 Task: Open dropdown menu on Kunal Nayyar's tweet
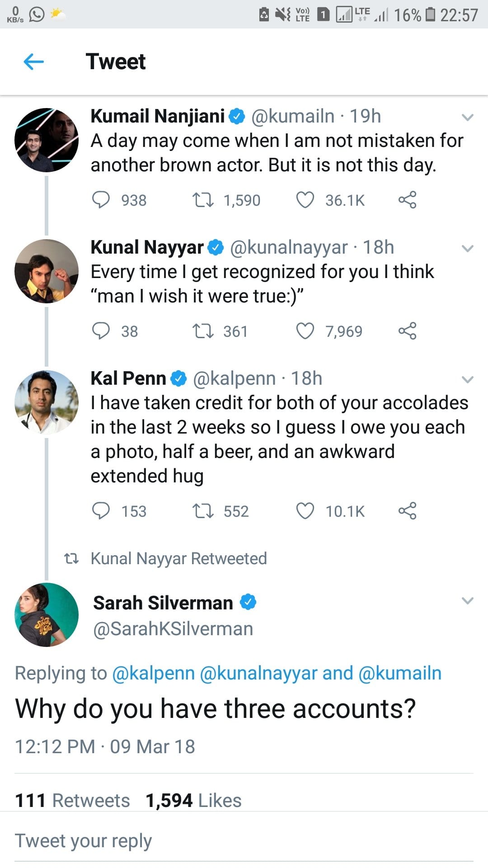point(468,249)
